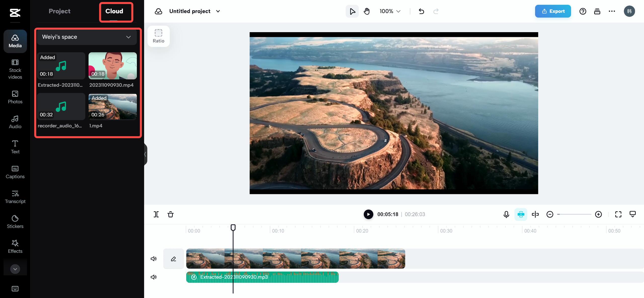
Task: Open the Ratio setting
Action: (158, 36)
